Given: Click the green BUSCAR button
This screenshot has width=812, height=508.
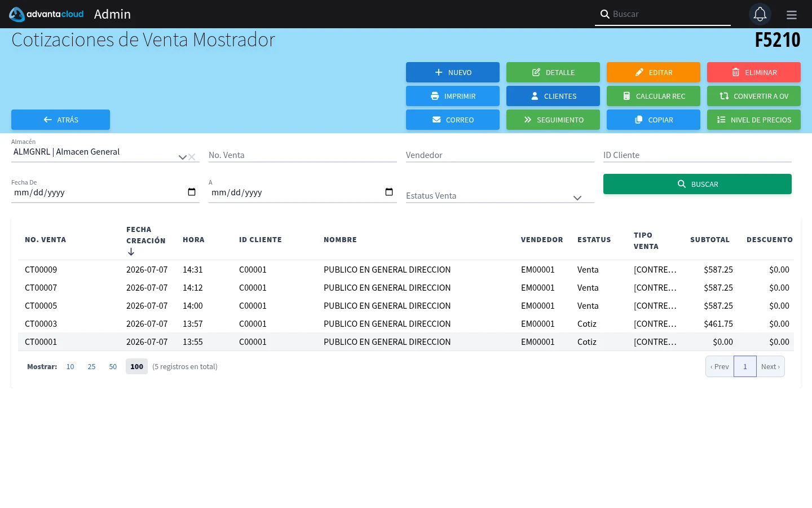Looking at the screenshot, I should pyautogui.click(x=698, y=184).
